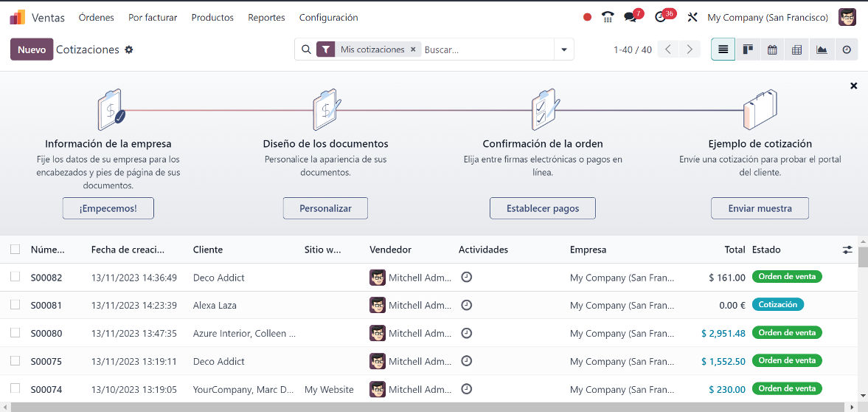Image resolution: width=868 pixels, height=412 pixels.
Task: Check the box for order S00082
Action: coord(15,277)
